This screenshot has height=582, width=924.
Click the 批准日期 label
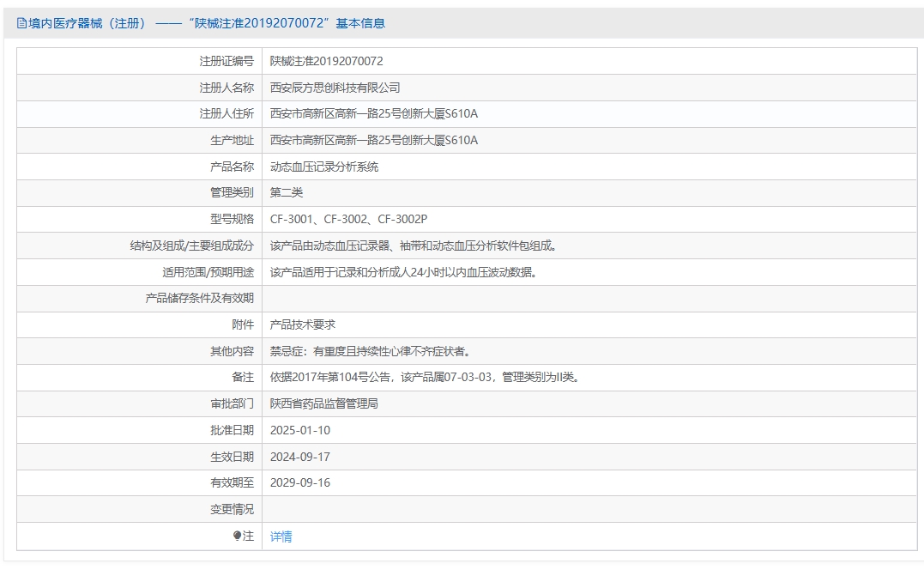click(x=232, y=430)
